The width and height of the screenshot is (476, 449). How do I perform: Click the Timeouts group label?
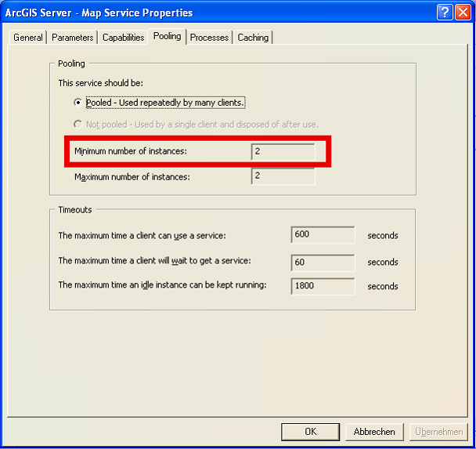(x=75, y=210)
